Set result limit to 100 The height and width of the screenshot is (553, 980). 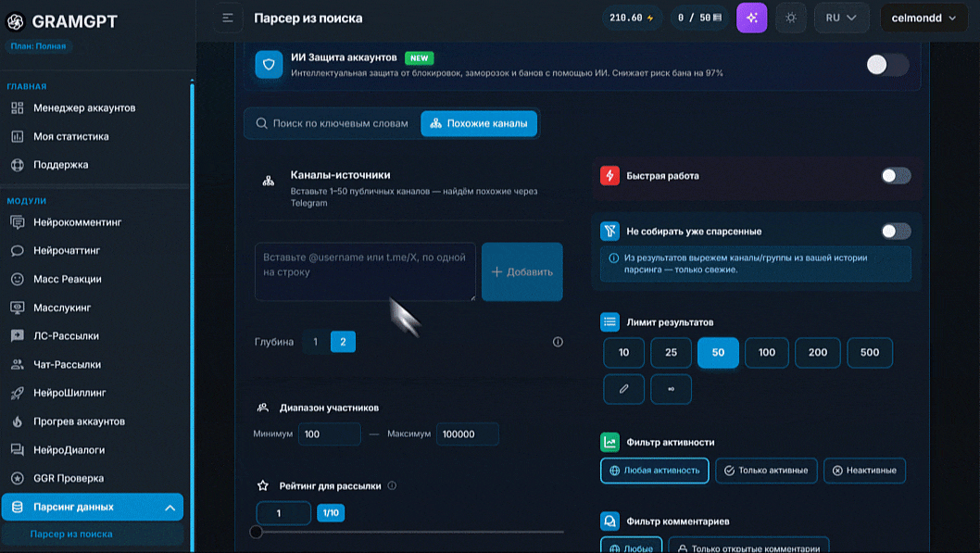(767, 352)
